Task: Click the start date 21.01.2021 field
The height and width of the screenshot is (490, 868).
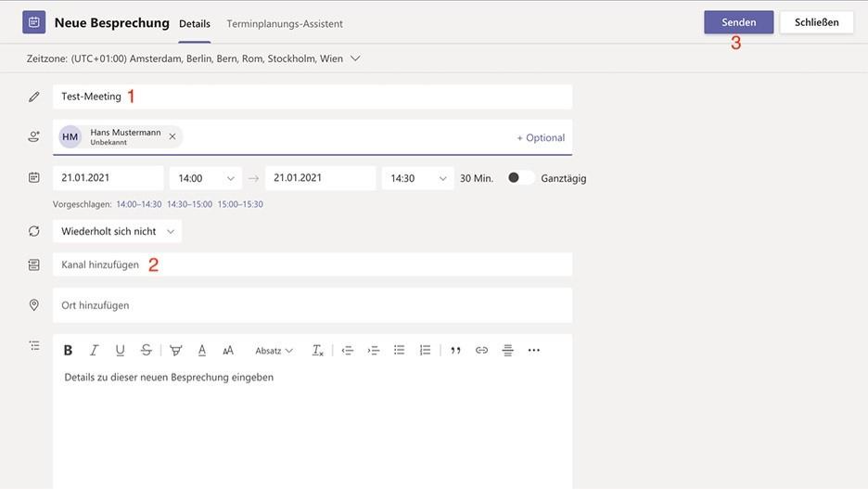Action: 108,178
